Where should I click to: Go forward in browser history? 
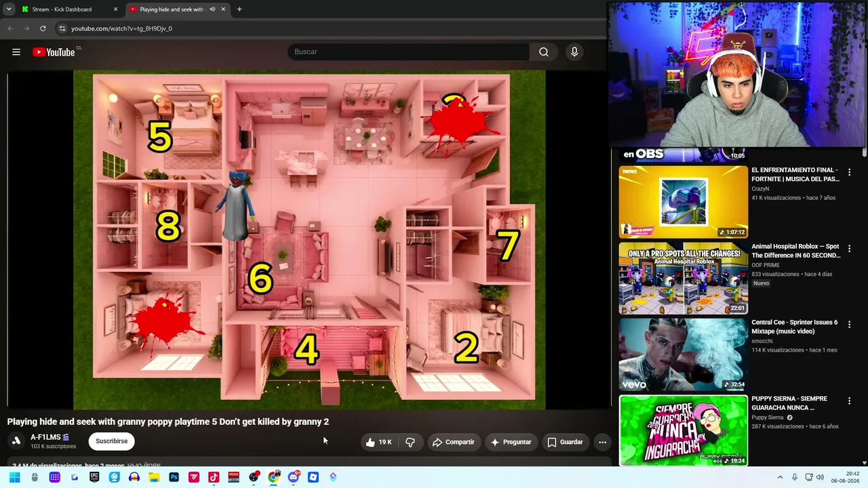[26, 28]
